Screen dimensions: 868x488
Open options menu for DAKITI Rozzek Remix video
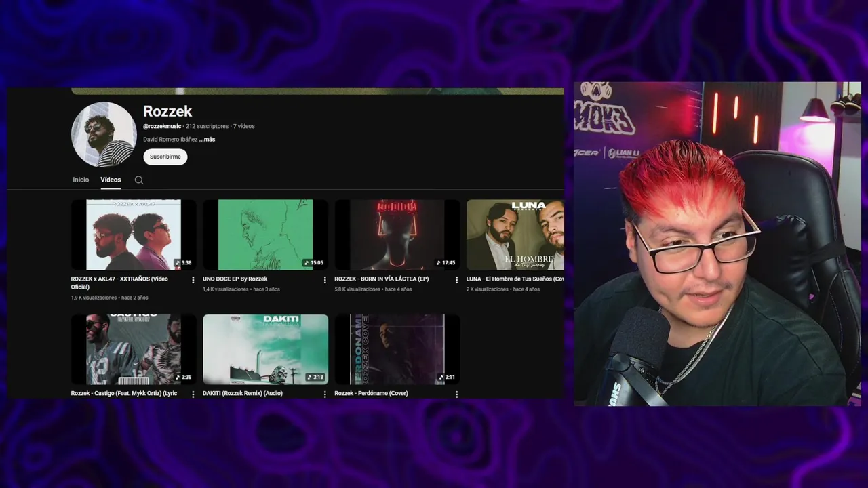324,394
